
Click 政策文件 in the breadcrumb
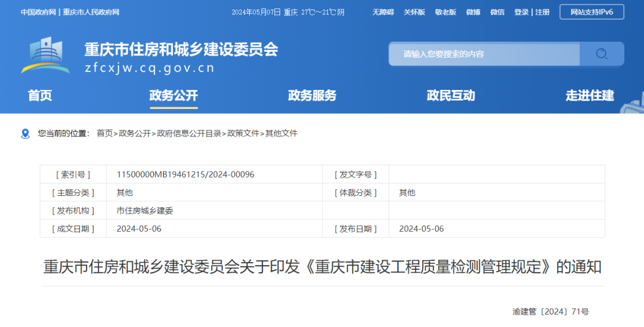[243, 133]
